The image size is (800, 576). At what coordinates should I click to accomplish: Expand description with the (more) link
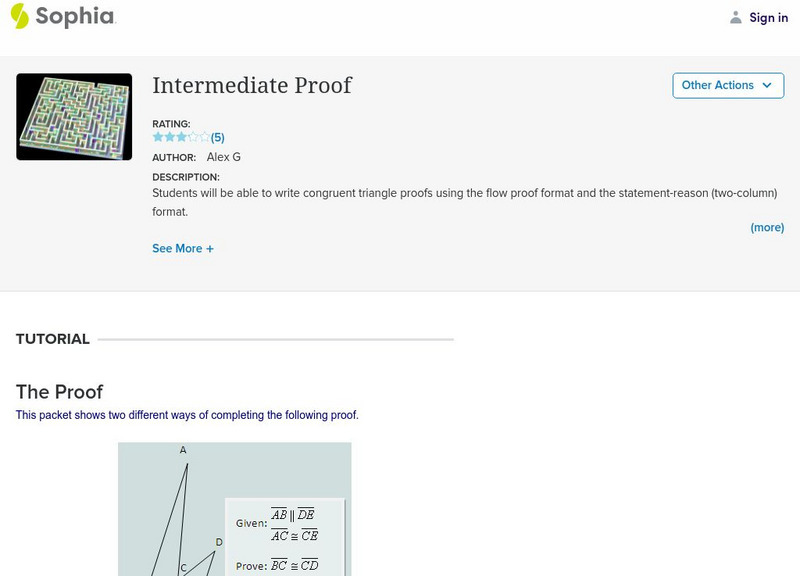coord(767,227)
